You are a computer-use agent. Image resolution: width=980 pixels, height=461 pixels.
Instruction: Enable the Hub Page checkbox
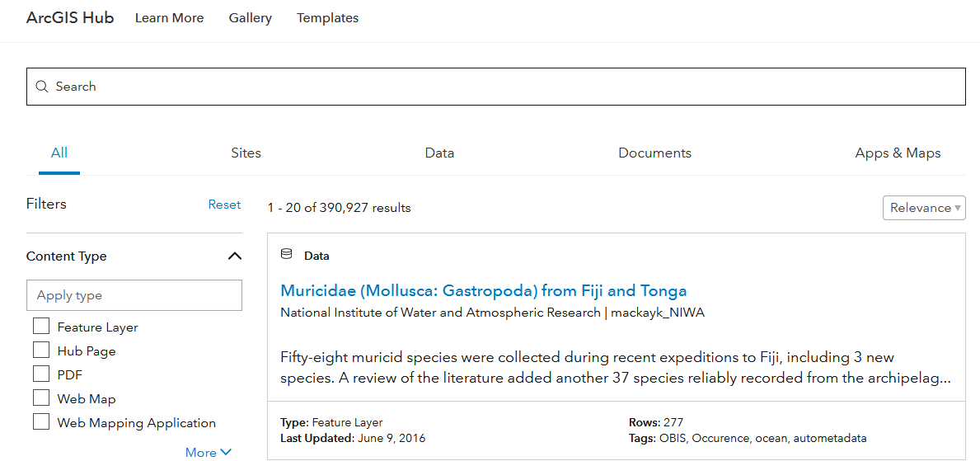(x=41, y=350)
